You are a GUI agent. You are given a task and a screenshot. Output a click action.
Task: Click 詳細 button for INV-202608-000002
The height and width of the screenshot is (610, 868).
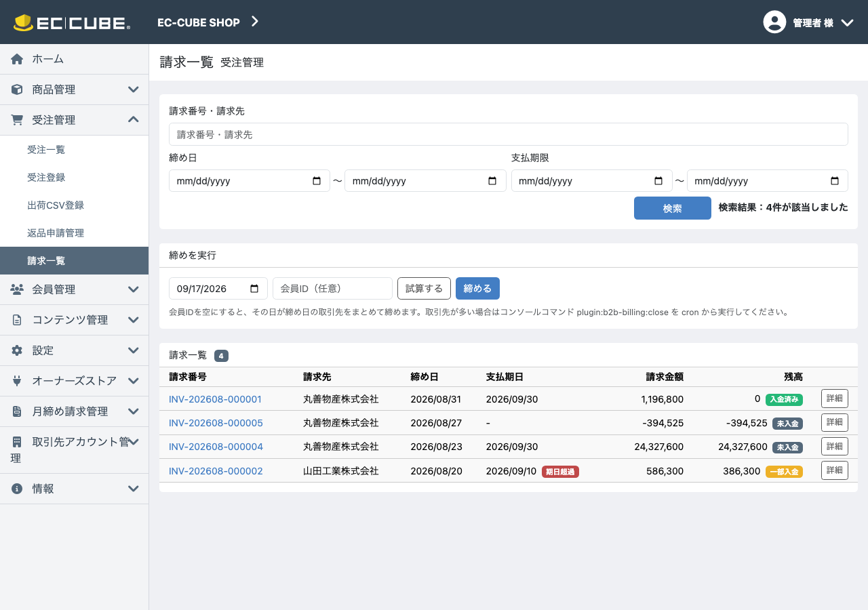pos(835,470)
